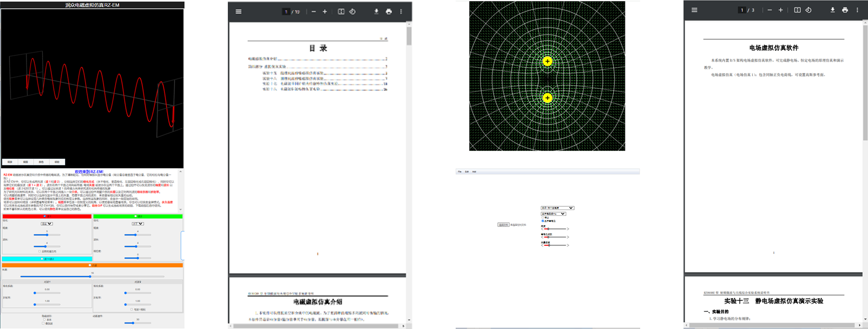Download the 目录 PDF document
The image size is (868, 329).
tap(376, 12)
